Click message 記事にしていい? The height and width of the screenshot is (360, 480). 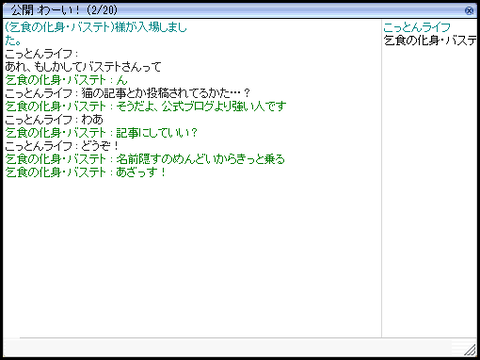tap(101, 133)
